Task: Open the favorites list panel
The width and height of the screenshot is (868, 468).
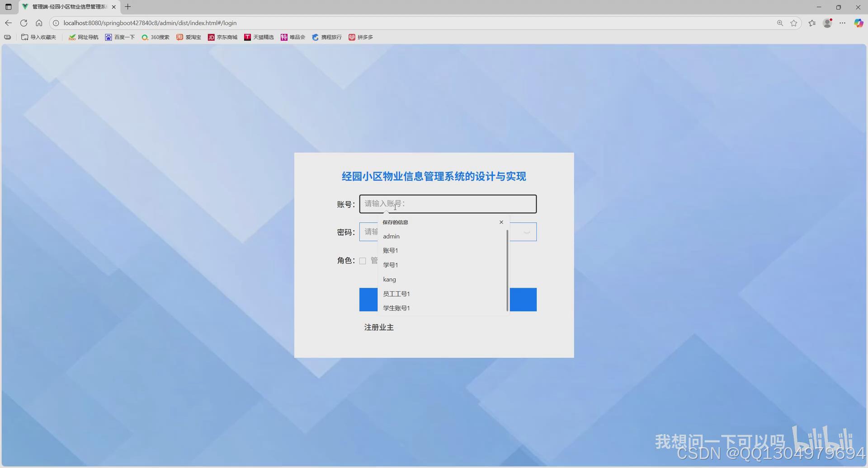Action: pos(812,23)
